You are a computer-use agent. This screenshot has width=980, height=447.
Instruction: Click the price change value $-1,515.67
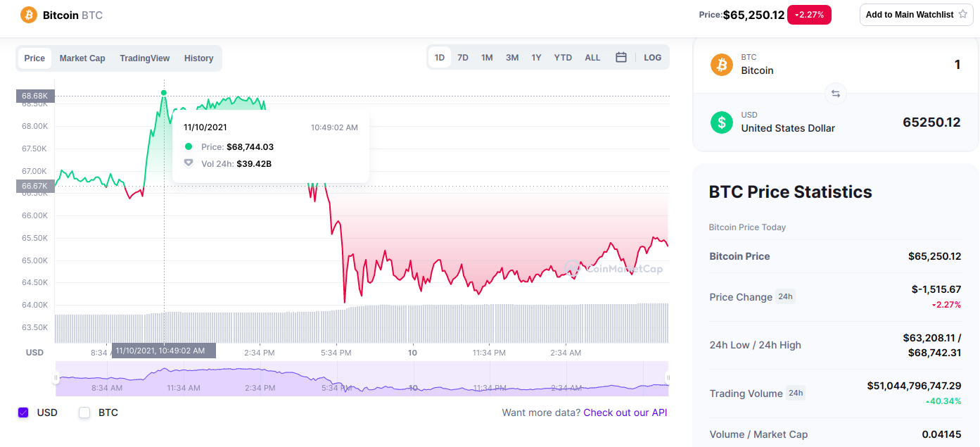[936, 289]
